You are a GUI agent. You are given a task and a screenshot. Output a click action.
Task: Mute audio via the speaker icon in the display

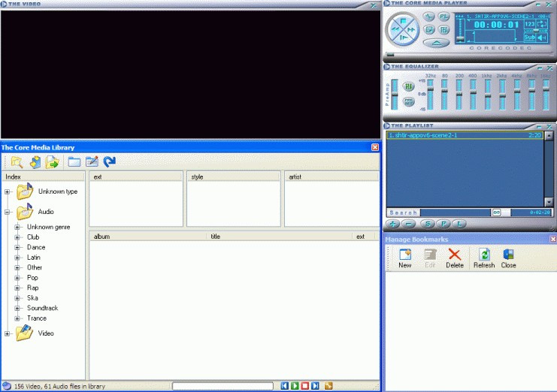point(542,38)
